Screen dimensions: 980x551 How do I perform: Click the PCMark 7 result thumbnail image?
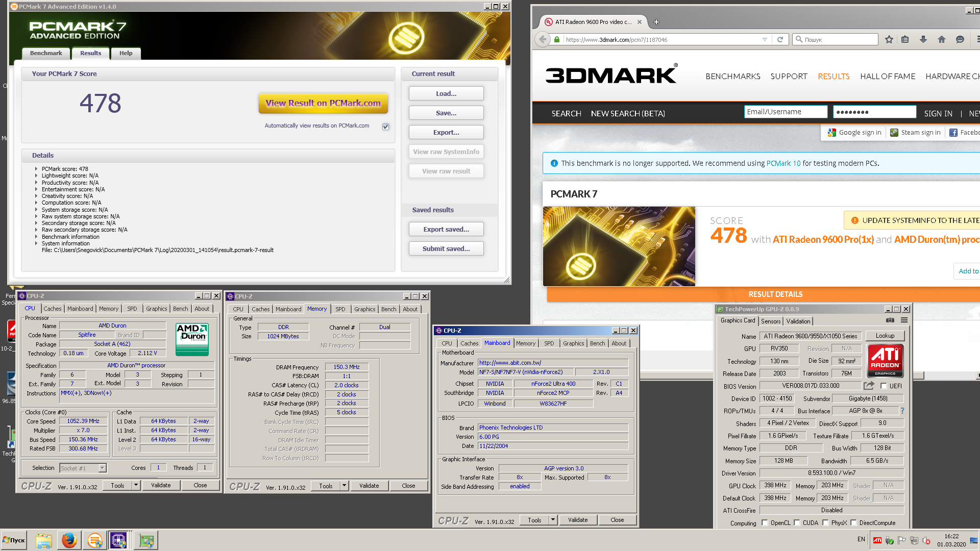point(619,246)
